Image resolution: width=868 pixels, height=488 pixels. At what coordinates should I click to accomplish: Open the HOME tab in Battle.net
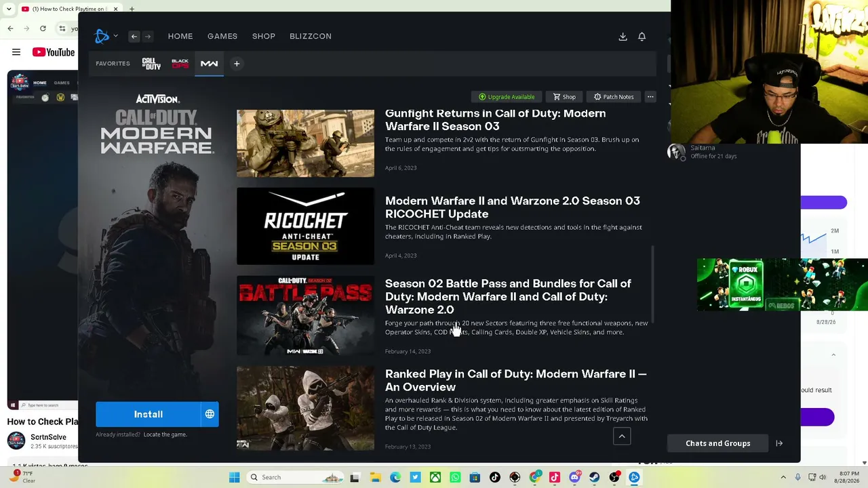pyautogui.click(x=180, y=36)
